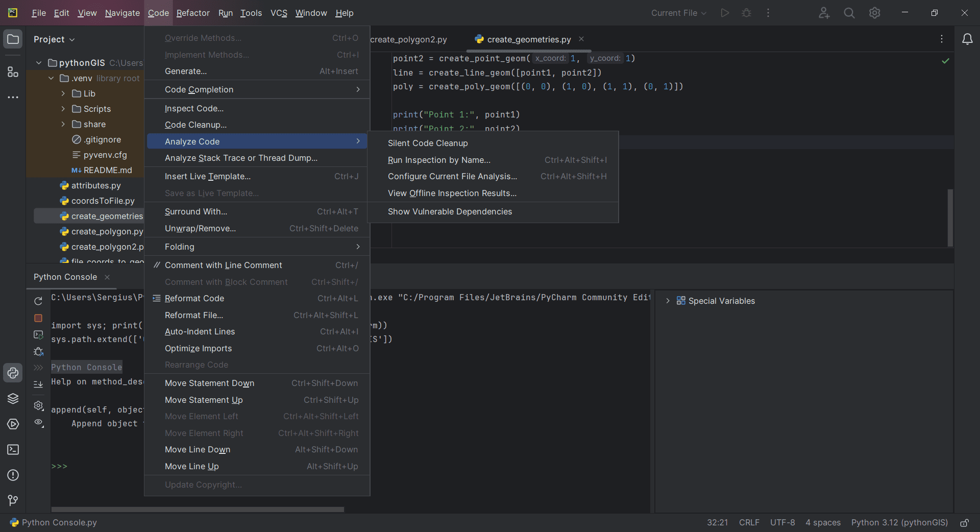The image size is (980, 532).
Task: Click Python 3.12 (pythonGIS) interpreter in status bar
Action: tap(899, 523)
